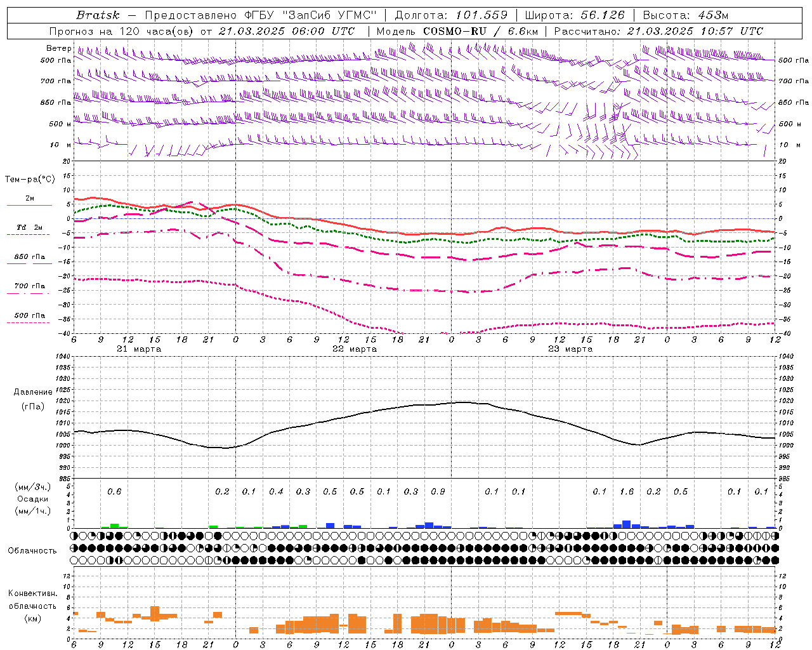The image size is (812, 650).
Task: Click the '(мм/1ч.)' precipitation unit label
Action: tap(32, 511)
